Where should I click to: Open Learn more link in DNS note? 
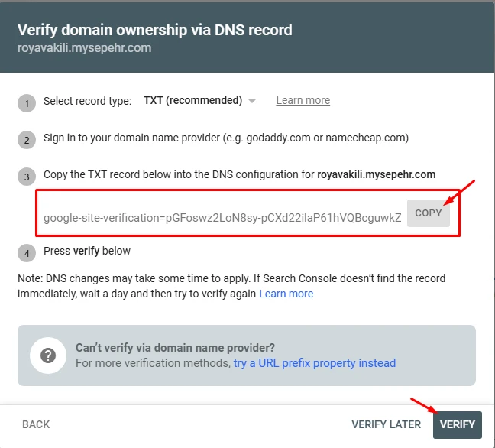286,294
